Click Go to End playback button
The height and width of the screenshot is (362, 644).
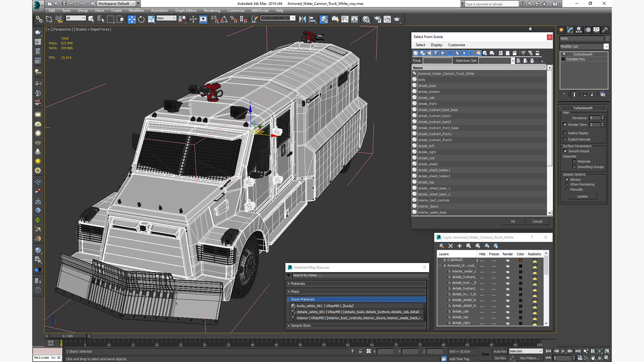tap(578, 351)
